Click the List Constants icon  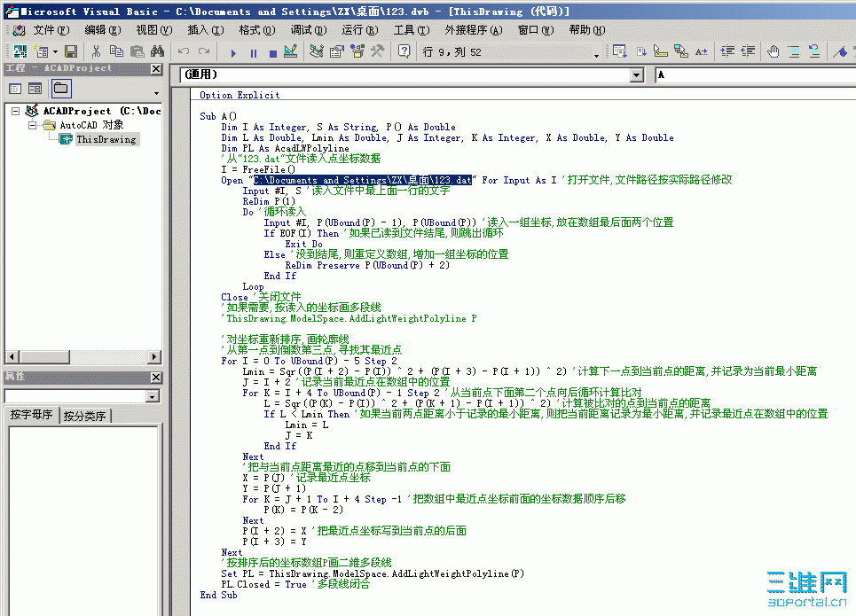point(641,51)
